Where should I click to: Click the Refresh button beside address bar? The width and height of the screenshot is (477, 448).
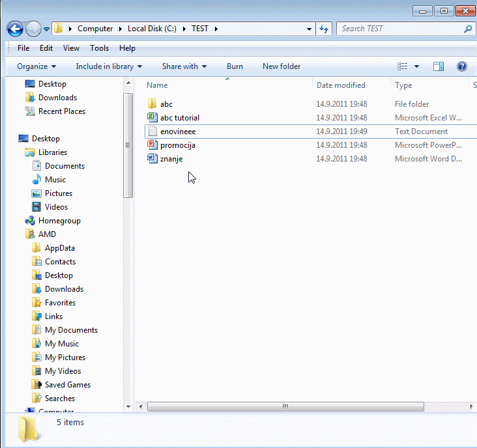(x=325, y=29)
